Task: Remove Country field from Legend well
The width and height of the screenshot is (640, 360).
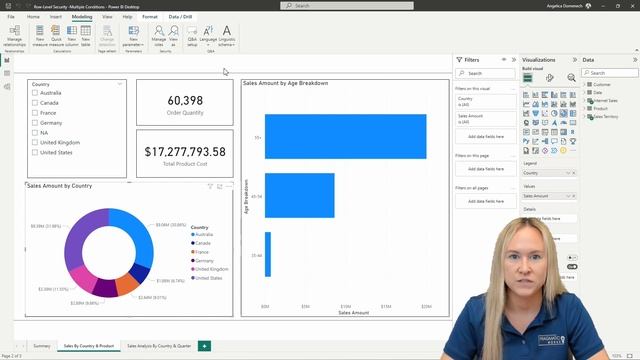Action: pyautogui.click(x=573, y=173)
